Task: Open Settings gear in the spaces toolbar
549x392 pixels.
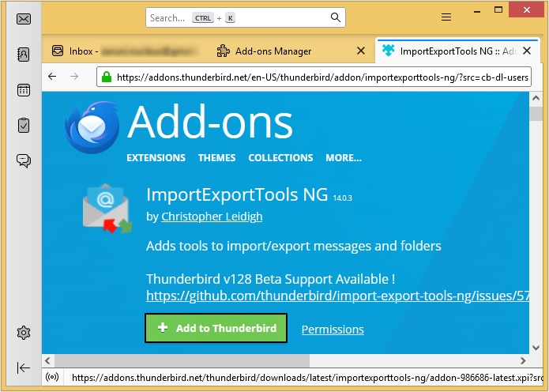Action: click(x=24, y=333)
